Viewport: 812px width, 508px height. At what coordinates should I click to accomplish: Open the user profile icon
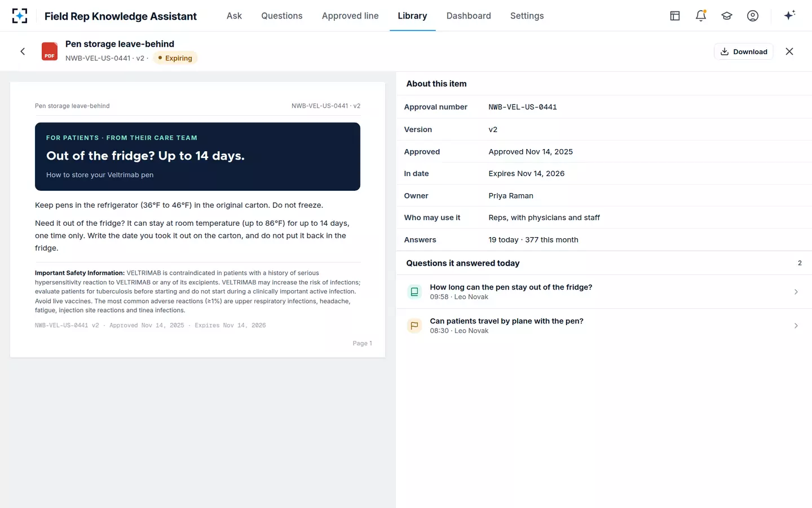753,16
